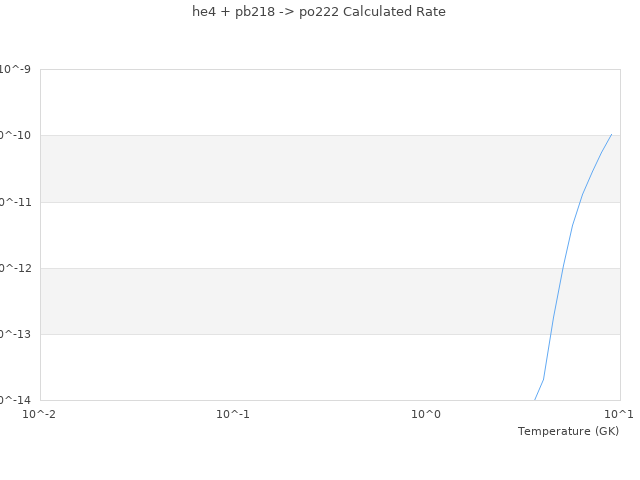Screen dimensions: 640x480
Task: Click the 10^-2 x-axis tick label
Action: coord(39,413)
